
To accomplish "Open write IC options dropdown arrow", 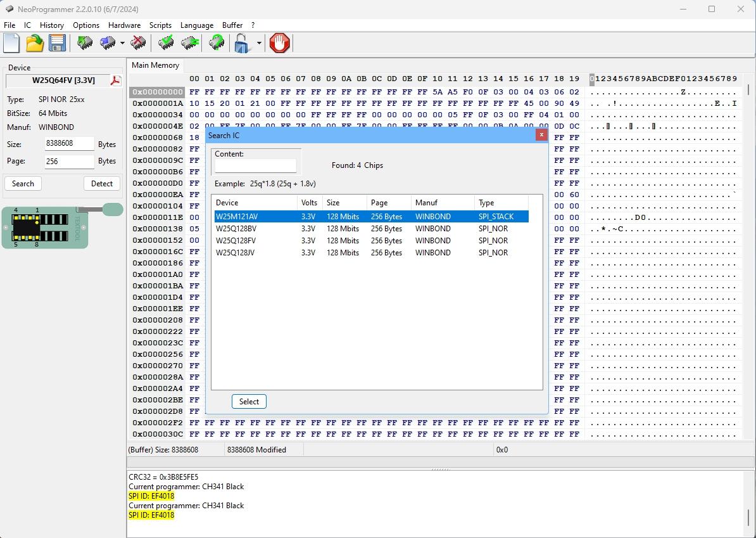I will tap(122, 44).
